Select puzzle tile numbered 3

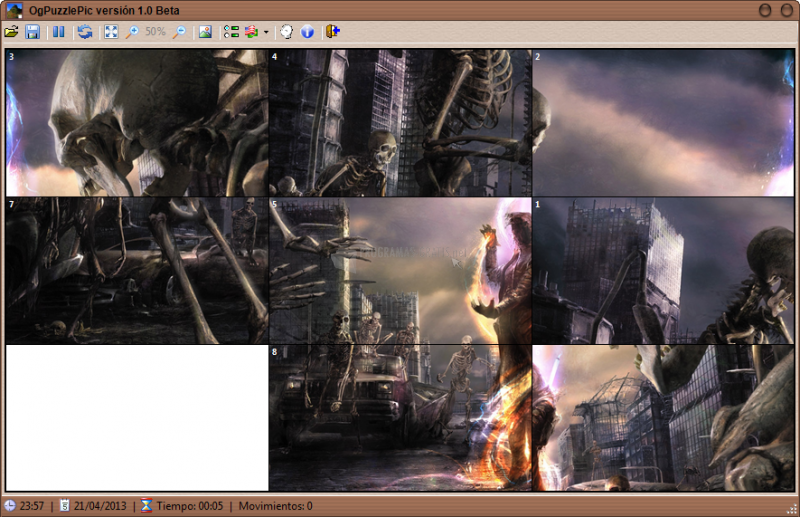137,123
